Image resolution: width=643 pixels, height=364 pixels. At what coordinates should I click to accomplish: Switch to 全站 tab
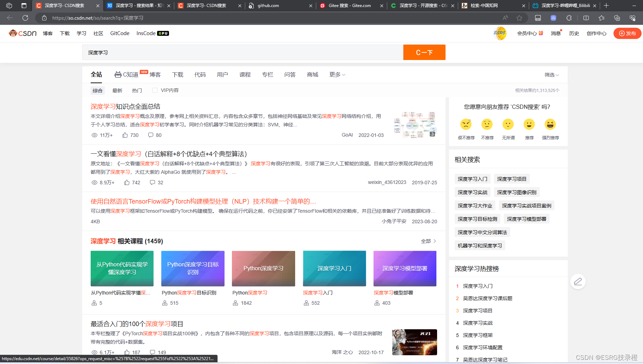click(96, 74)
